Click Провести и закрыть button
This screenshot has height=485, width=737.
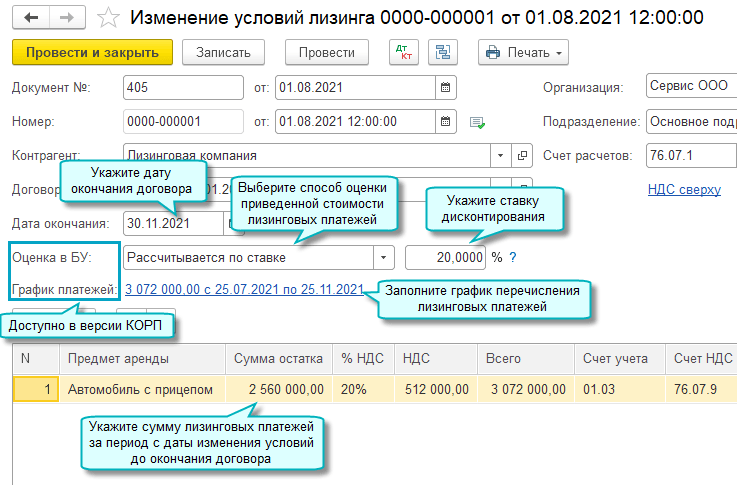[93, 52]
